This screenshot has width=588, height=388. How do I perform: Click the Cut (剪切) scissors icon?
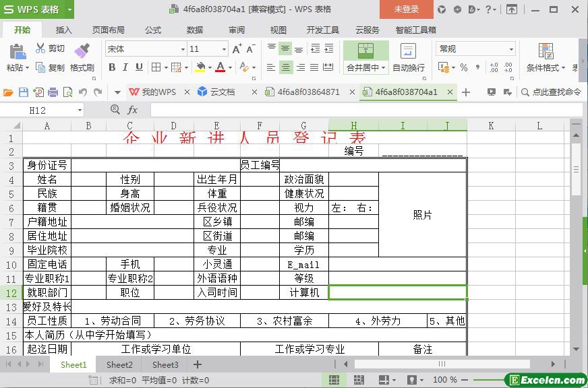click(x=40, y=48)
